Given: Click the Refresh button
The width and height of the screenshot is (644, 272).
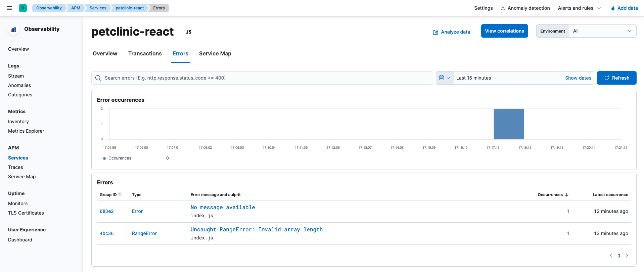Looking at the screenshot, I should click(616, 78).
